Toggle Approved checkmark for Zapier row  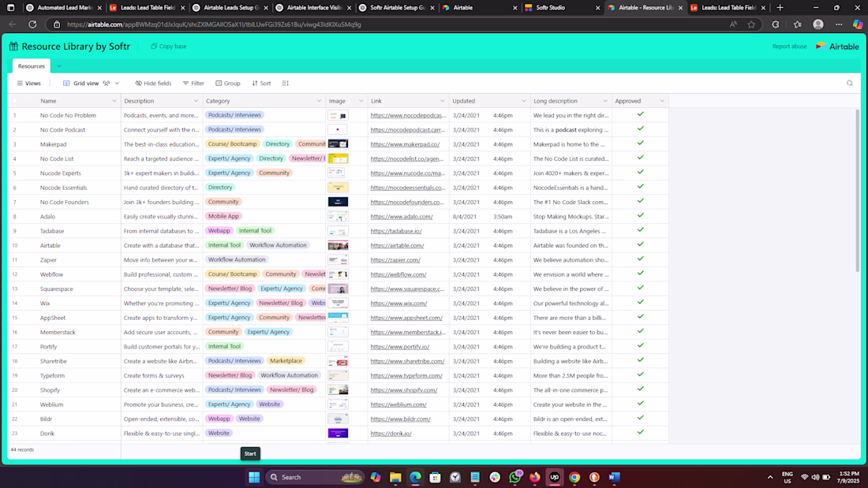click(x=641, y=259)
